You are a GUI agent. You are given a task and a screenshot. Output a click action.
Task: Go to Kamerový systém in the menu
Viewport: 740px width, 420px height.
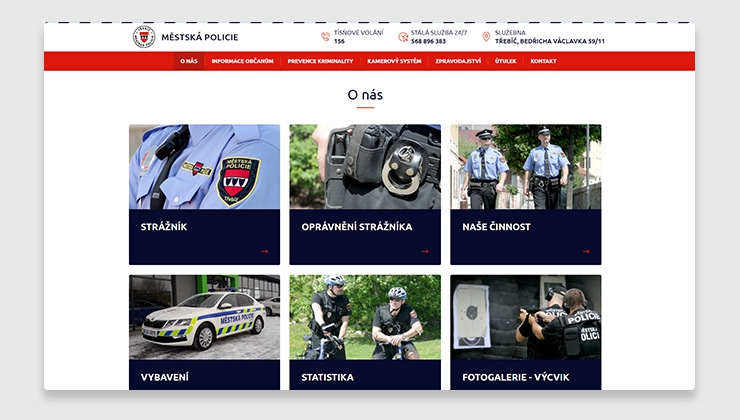point(395,61)
